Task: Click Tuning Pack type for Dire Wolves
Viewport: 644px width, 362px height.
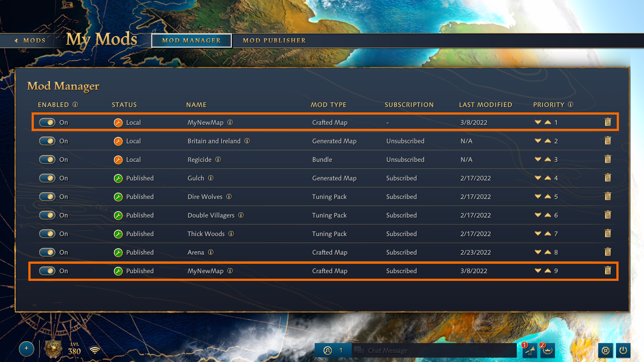Action: coord(329,196)
